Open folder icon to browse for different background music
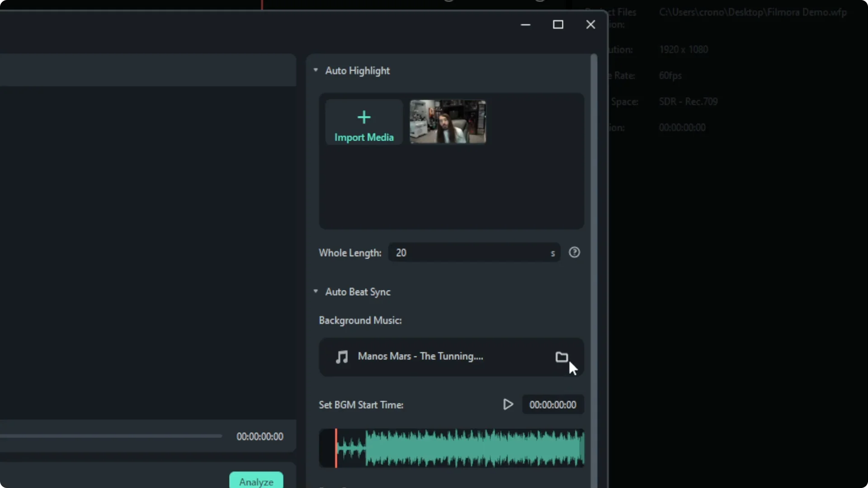 562,357
